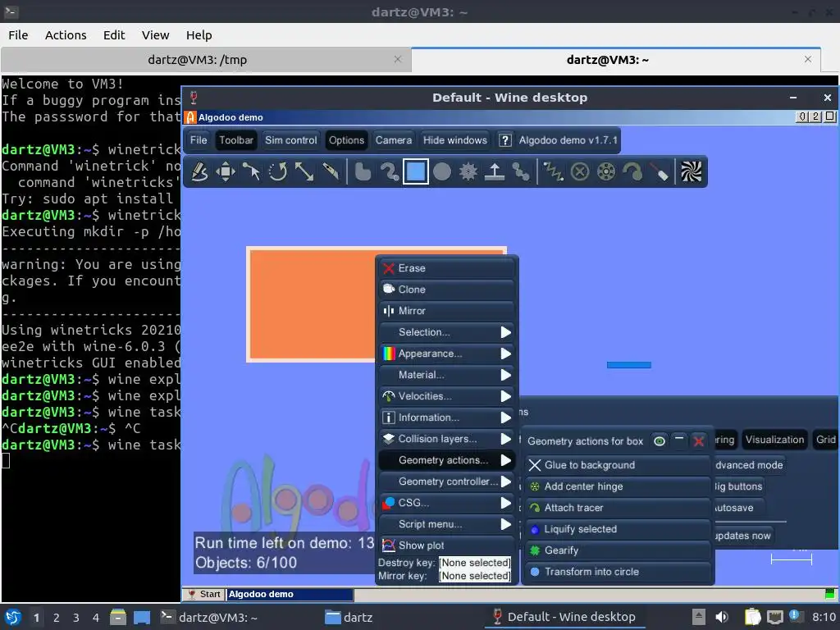Select the Texture tool swirl icon
The image size is (840, 630).
pos(691,172)
